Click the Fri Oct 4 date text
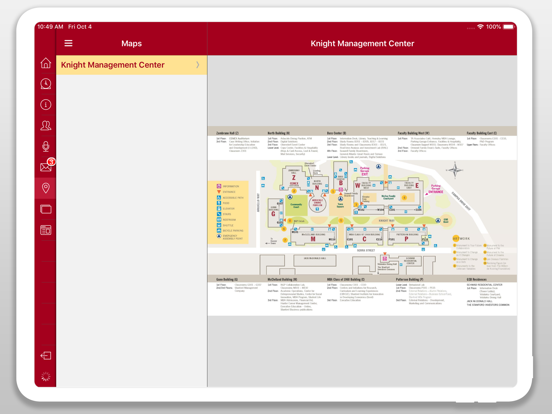Viewport: 552px width, 414px height. click(x=80, y=27)
